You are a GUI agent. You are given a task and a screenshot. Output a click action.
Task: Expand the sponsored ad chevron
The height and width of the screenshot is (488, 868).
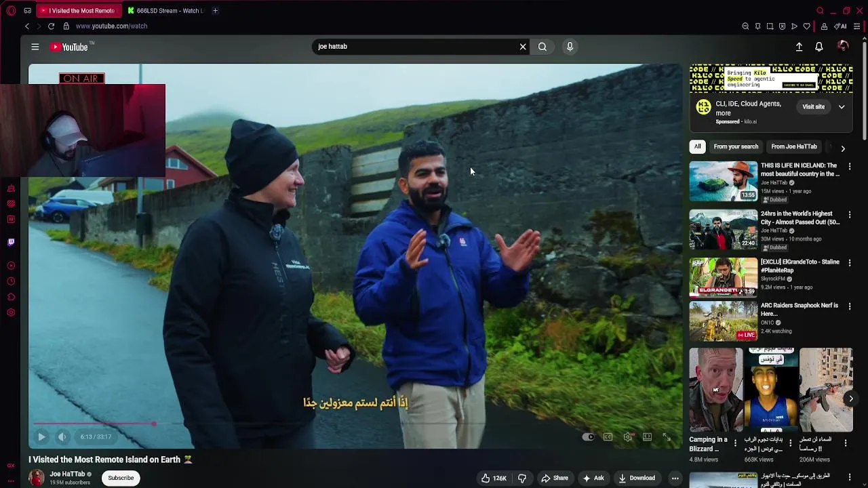click(842, 107)
